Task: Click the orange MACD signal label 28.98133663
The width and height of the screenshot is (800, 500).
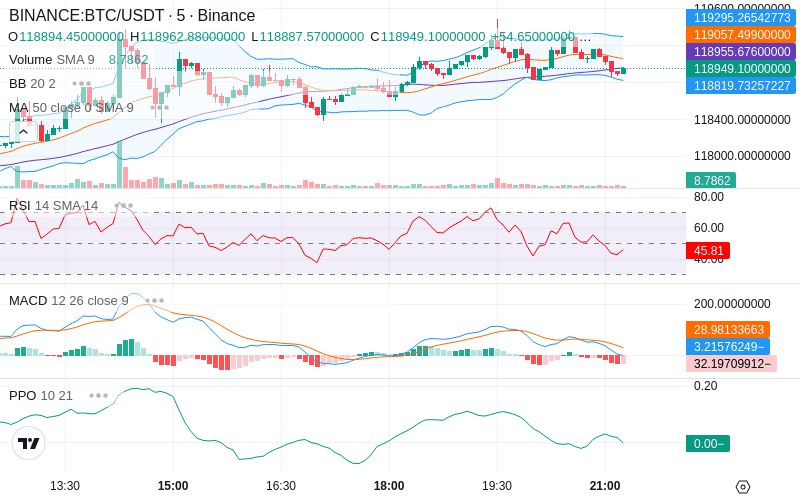Action: pos(728,330)
